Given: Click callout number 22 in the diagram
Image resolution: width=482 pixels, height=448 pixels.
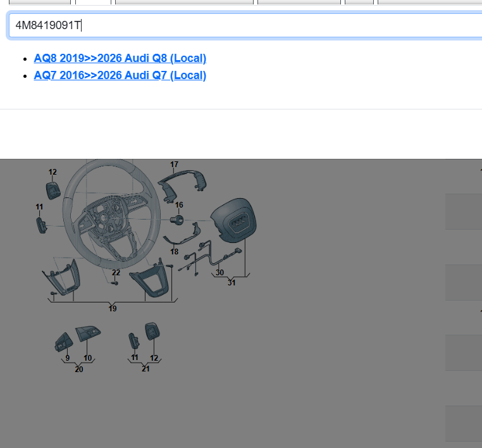Looking at the screenshot, I should point(116,273).
